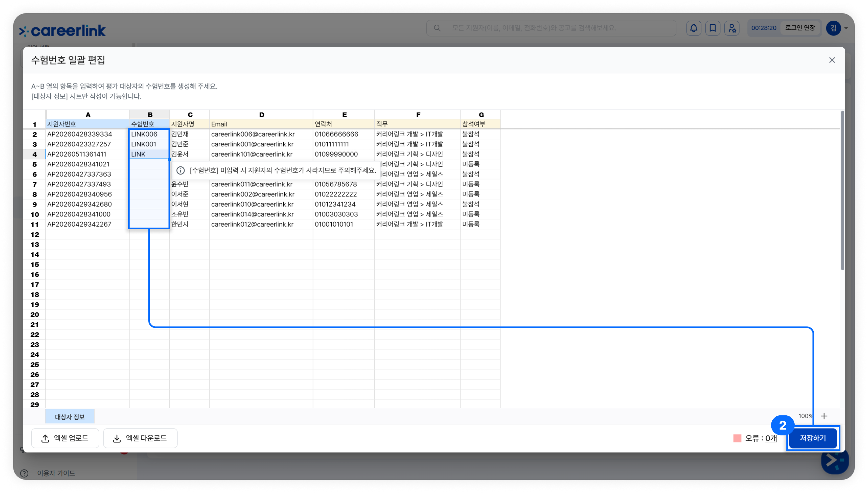Open the bookmark icon in header

click(713, 28)
